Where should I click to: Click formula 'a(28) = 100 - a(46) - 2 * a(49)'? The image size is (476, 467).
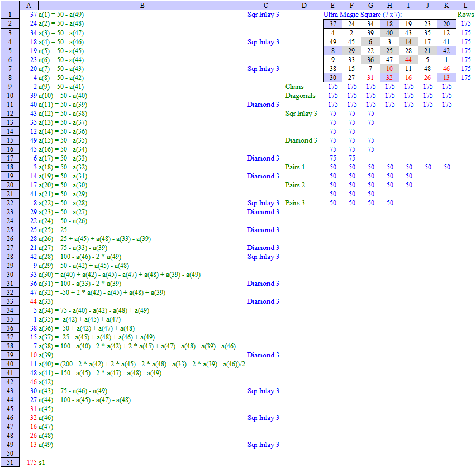80,257
